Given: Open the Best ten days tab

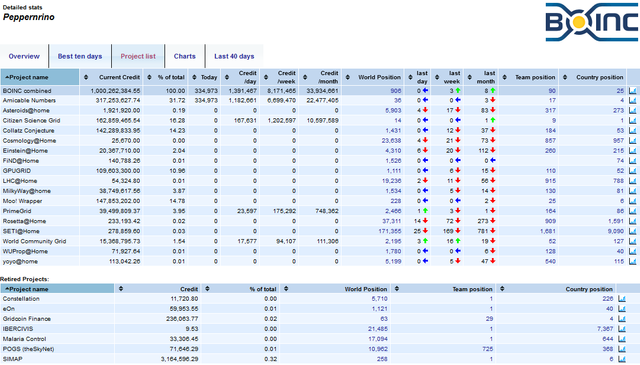Looking at the screenshot, I should (80, 56).
